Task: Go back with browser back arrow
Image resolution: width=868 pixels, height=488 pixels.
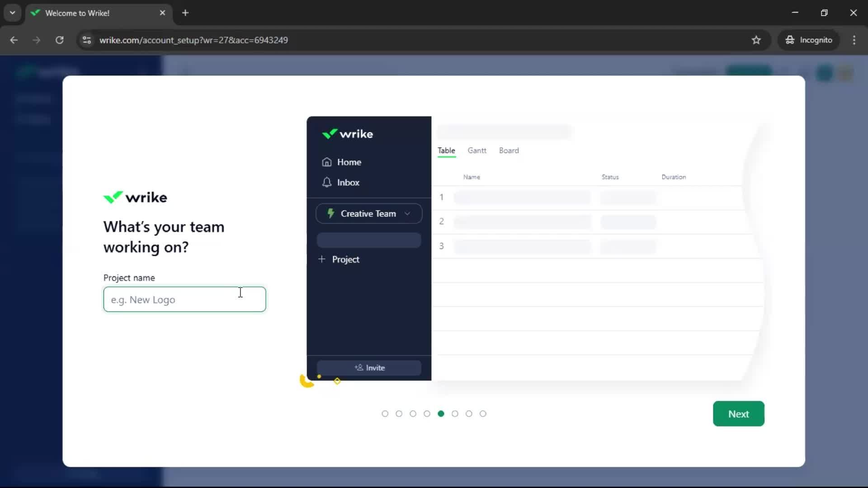Action: (14, 40)
